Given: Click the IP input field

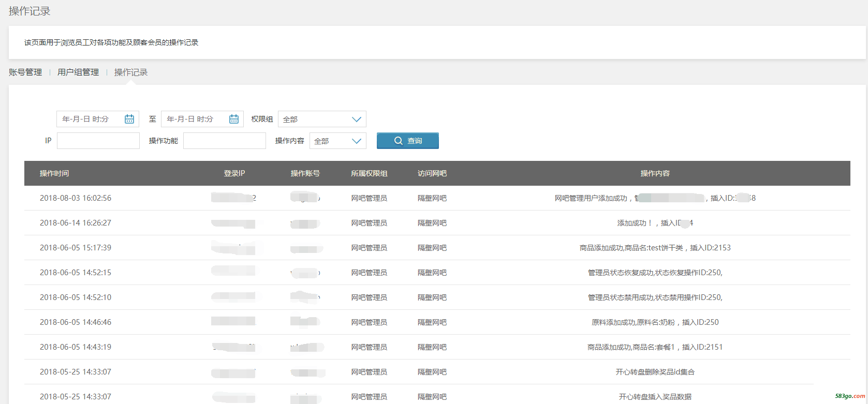Looking at the screenshot, I should (x=98, y=141).
